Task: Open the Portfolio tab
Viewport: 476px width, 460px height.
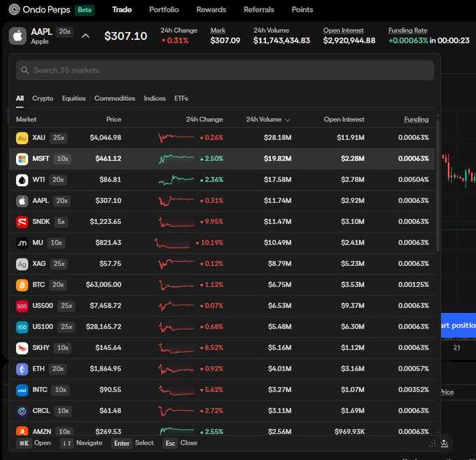Action: pyautogui.click(x=164, y=10)
